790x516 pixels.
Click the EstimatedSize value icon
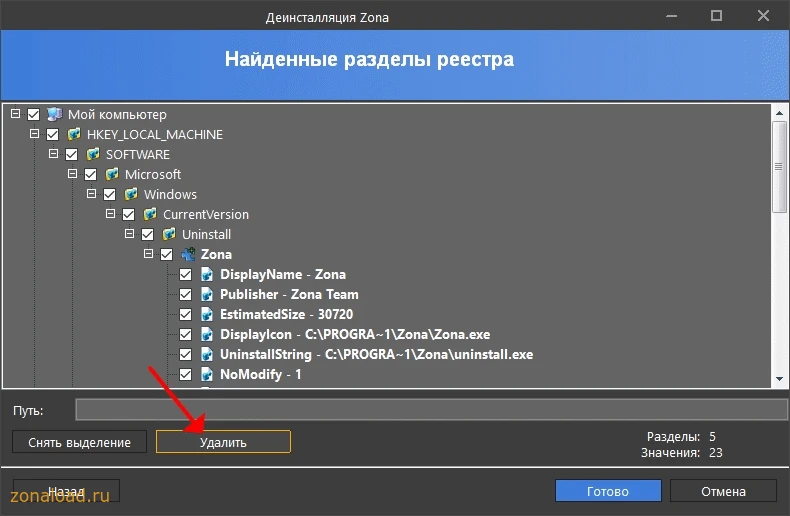point(207,314)
